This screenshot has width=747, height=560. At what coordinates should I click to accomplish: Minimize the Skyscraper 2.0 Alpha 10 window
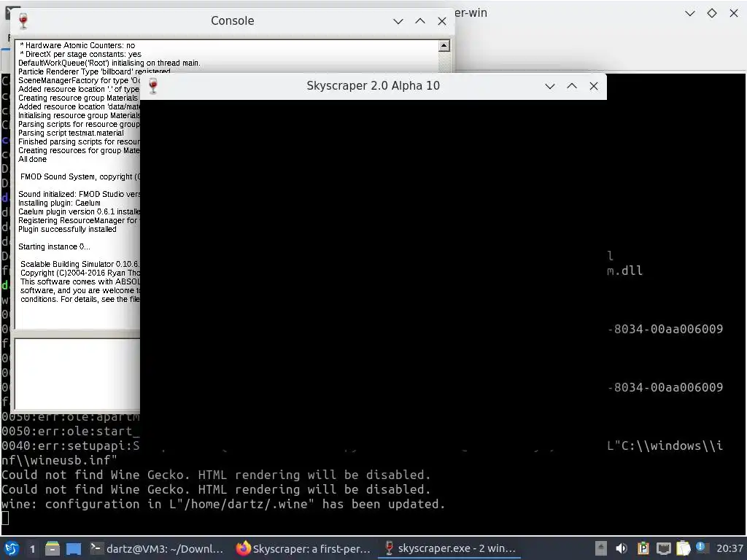point(550,86)
